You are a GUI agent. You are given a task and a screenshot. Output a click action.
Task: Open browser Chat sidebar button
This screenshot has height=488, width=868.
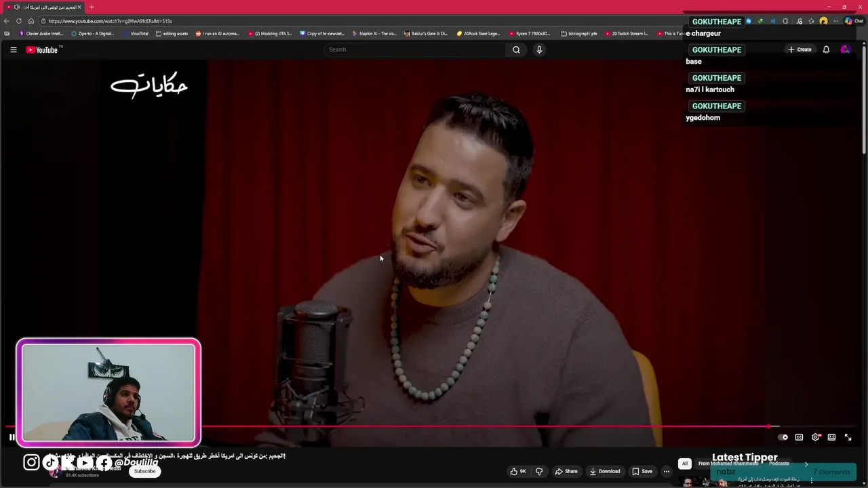(x=854, y=21)
